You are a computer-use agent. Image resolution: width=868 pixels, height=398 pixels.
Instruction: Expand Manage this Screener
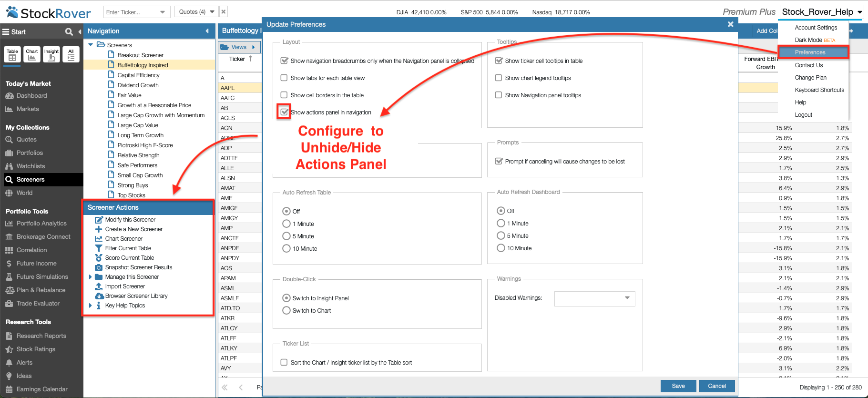(x=90, y=277)
